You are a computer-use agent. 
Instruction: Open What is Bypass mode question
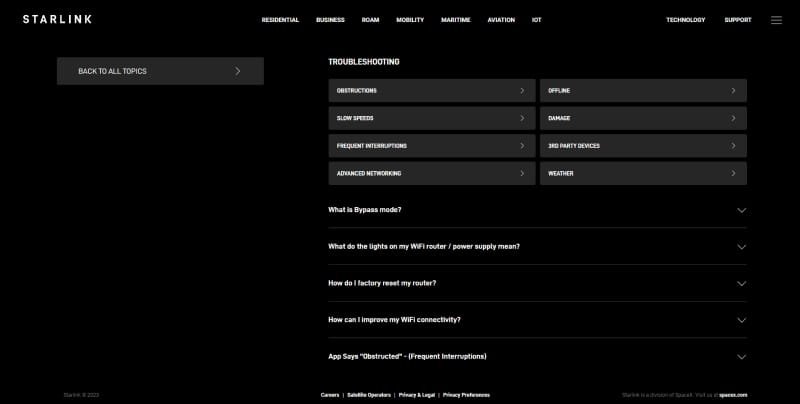click(365, 210)
